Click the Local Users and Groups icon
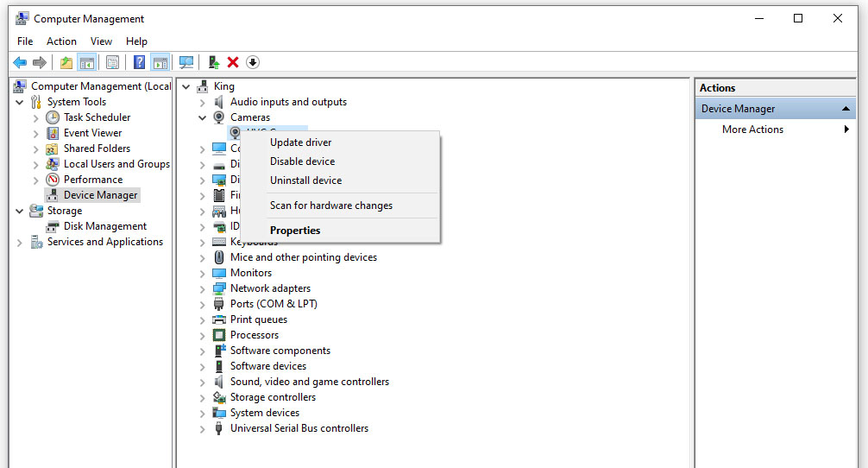868x468 pixels. coord(53,164)
